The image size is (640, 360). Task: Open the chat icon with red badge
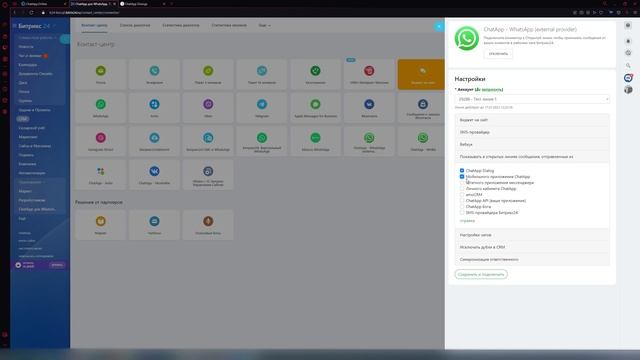click(628, 78)
